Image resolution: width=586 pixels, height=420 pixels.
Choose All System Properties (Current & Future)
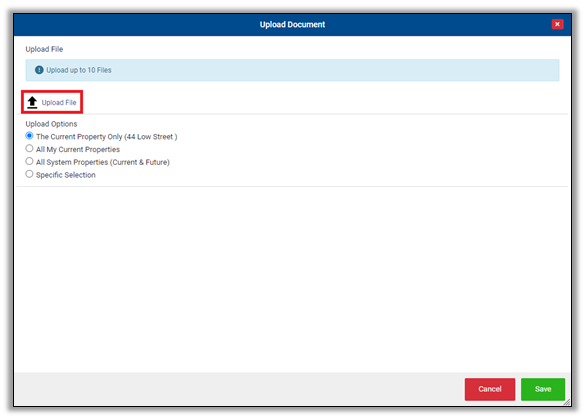29,161
